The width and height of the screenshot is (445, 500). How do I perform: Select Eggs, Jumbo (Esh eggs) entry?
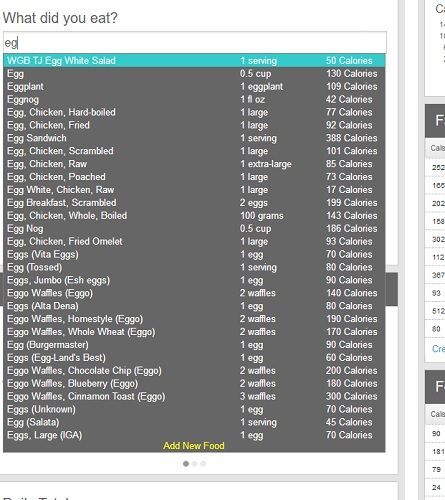coord(194,280)
